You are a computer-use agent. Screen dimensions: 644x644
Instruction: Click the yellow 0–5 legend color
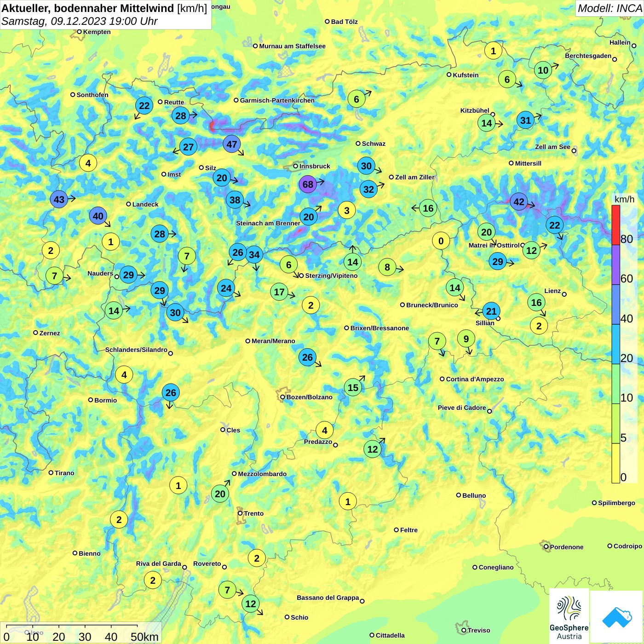(x=615, y=463)
